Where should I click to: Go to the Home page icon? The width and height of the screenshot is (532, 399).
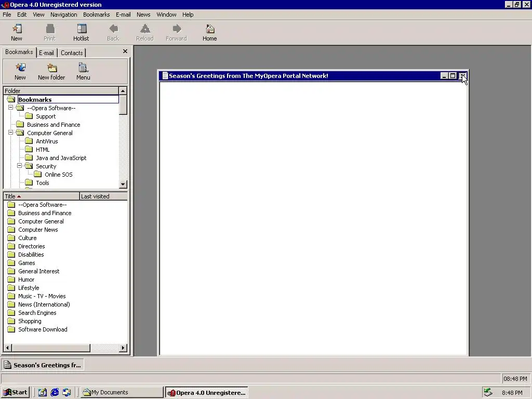tap(210, 29)
